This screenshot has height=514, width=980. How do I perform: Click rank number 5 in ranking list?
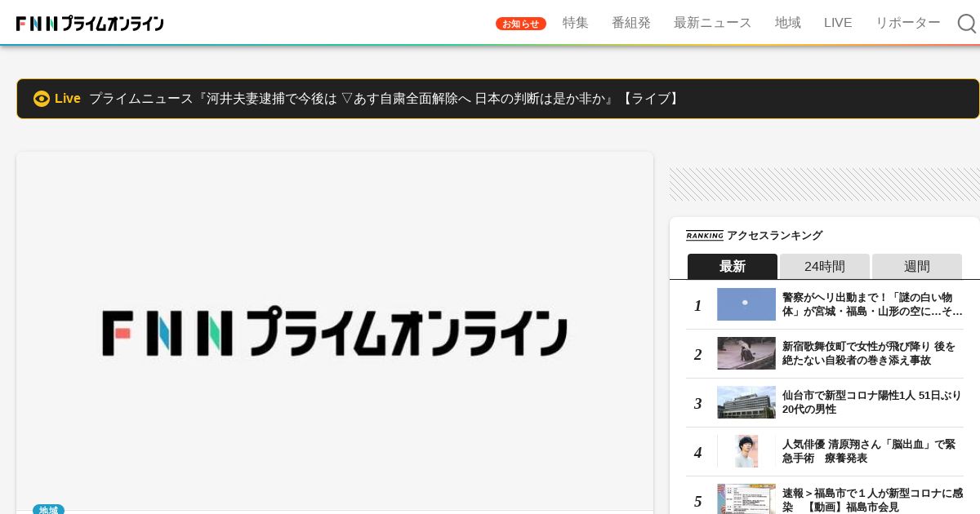coord(698,501)
